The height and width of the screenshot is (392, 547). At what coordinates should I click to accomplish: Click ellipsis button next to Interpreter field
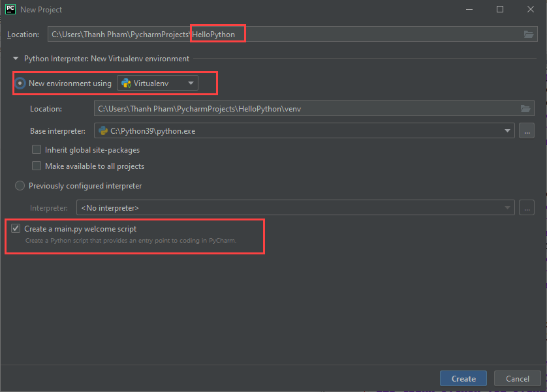pyautogui.click(x=527, y=207)
